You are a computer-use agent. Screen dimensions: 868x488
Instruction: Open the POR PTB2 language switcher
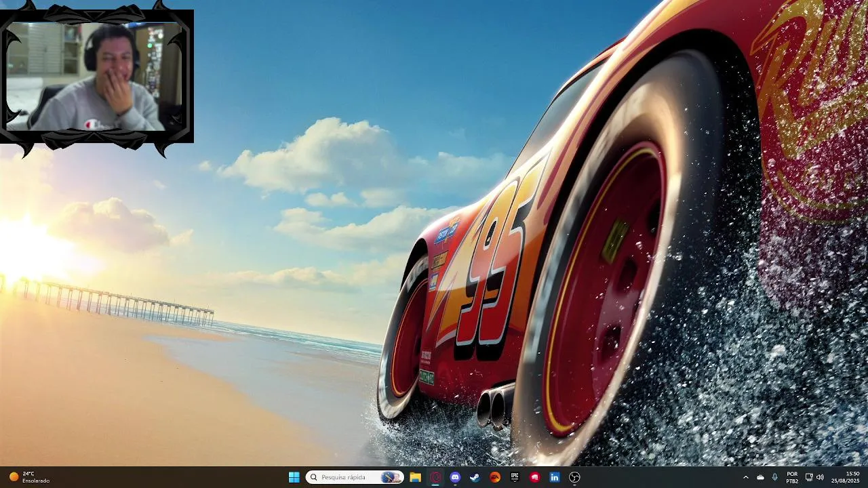792,477
